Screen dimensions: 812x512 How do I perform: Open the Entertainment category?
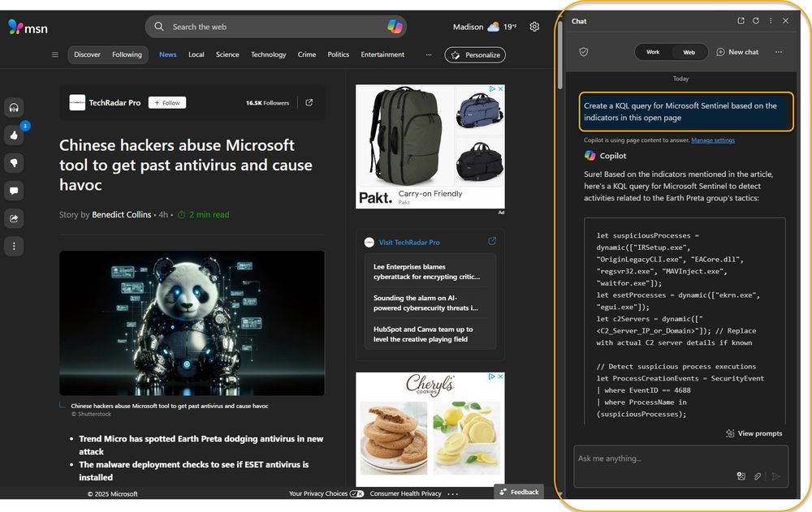click(382, 54)
